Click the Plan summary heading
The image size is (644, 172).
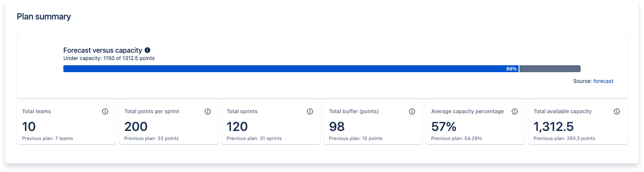pos(44,17)
